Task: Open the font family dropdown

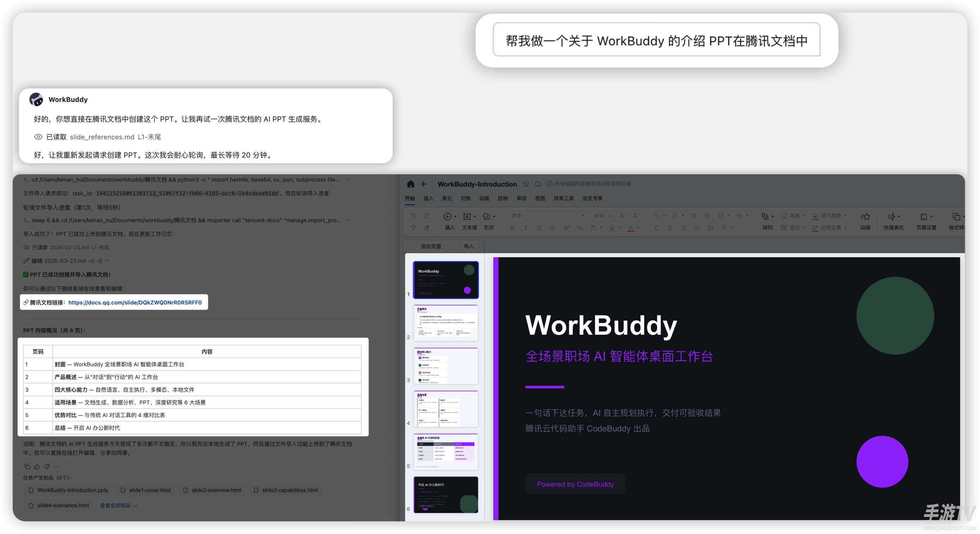Action: coord(547,216)
